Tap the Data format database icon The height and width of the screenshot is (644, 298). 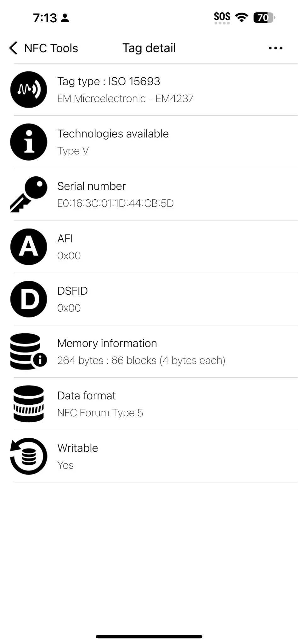(29, 404)
